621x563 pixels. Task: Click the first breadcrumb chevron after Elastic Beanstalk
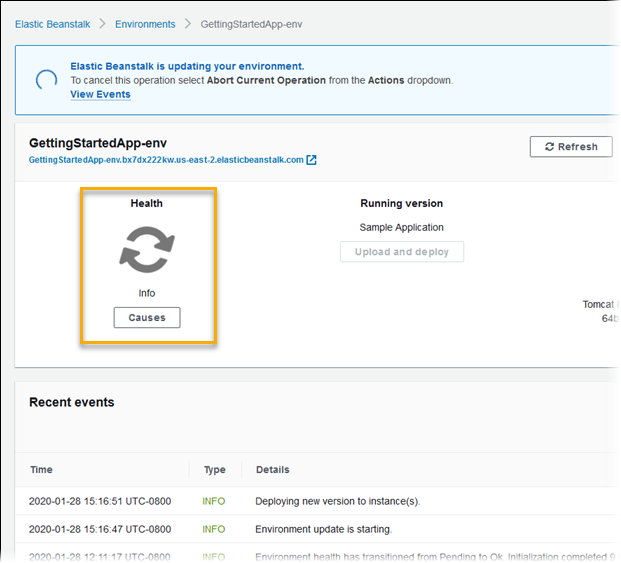103,24
